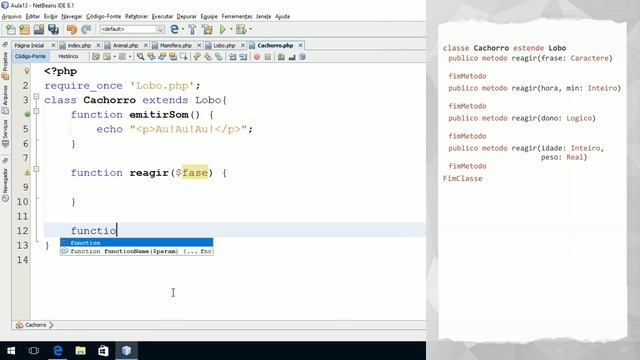Viewport: 640px width, 360px height.
Task: Show the Código-Fonte editor view
Action: (30, 56)
